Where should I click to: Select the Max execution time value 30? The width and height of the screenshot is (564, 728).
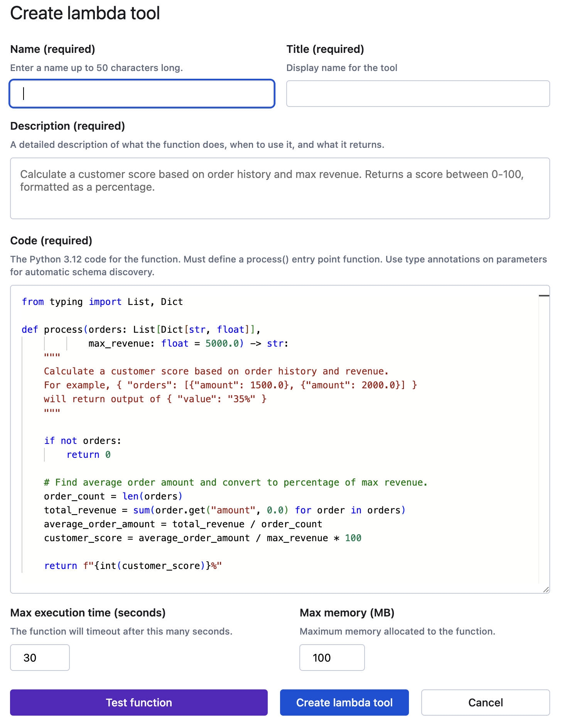(40, 657)
